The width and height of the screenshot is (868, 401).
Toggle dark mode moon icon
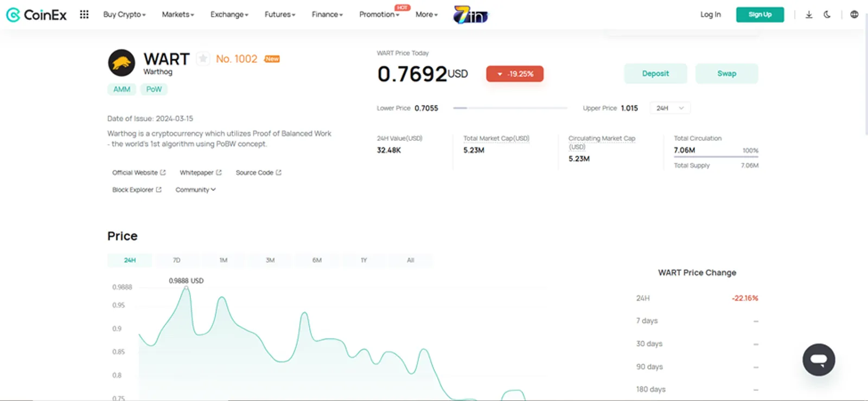coord(827,15)
